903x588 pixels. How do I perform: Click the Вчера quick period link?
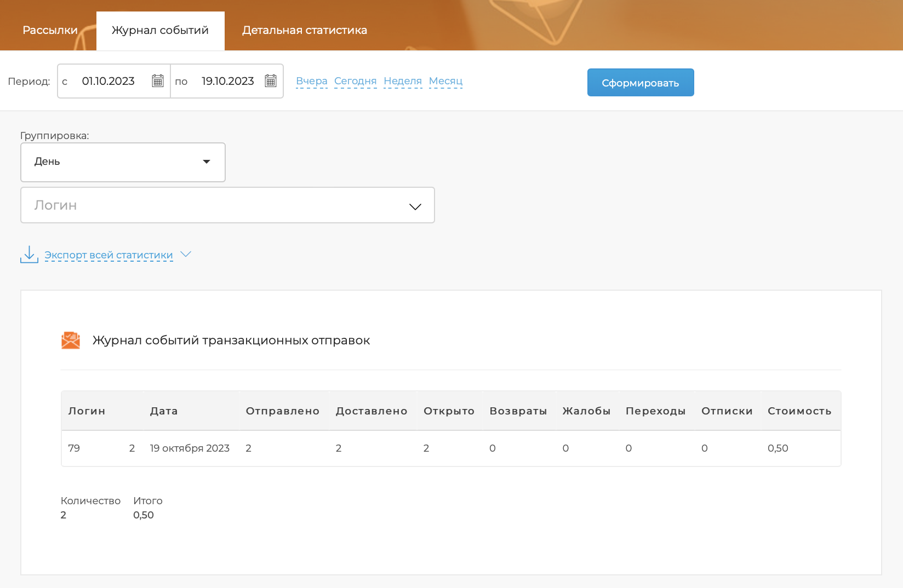(311, 81)
